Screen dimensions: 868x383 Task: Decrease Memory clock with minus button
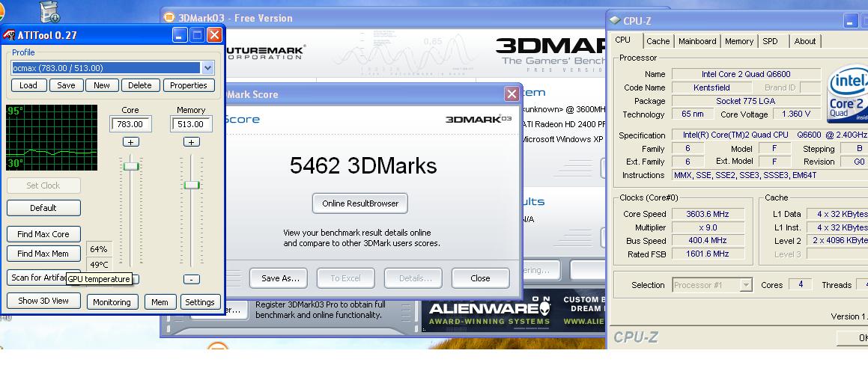191,280
